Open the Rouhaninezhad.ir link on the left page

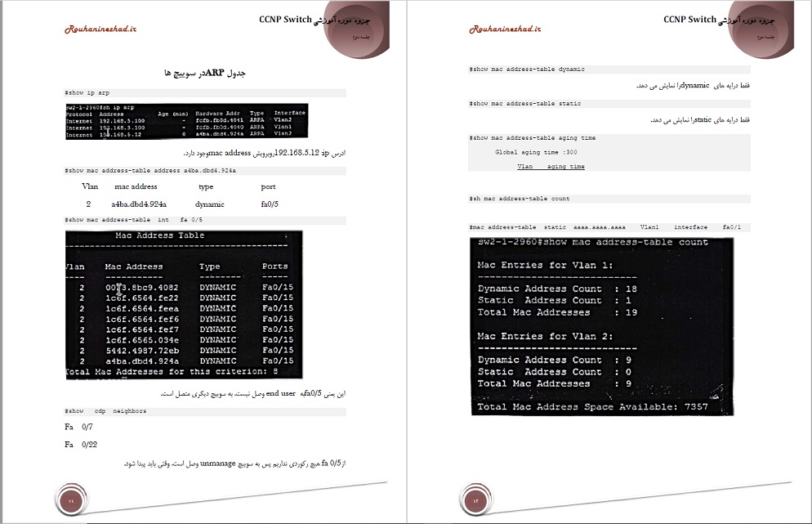tap(100, 29)
